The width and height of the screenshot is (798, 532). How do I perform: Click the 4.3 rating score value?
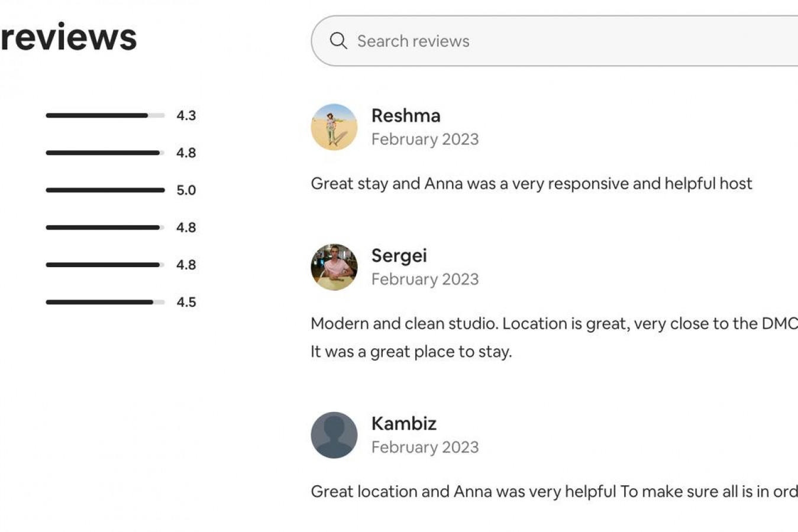point(186,115)
